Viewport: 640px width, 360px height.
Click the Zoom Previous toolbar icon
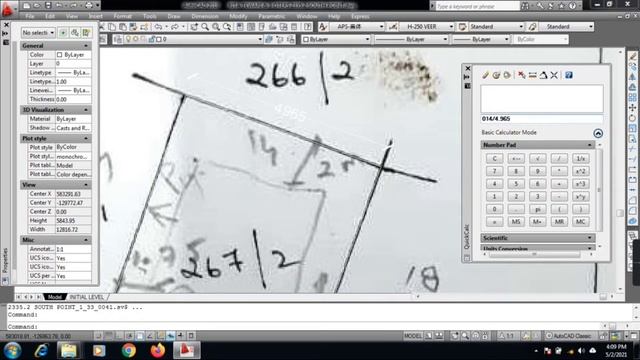[x=227, y=27]
